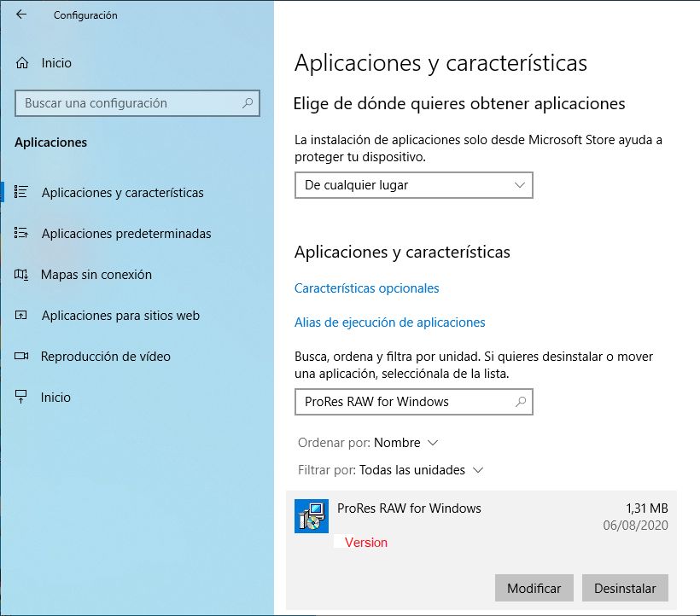This screenshot has height=616, width=700.
Task: Click the magnifier in the app search box
Action: point(521,402)
